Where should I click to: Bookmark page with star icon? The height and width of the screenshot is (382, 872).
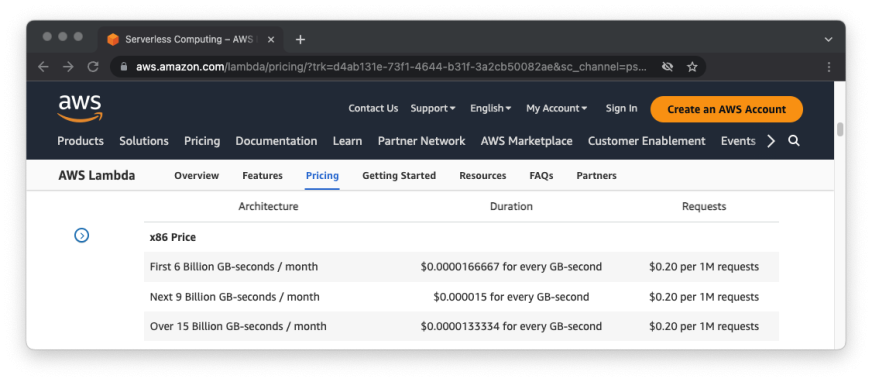(692, 67)
